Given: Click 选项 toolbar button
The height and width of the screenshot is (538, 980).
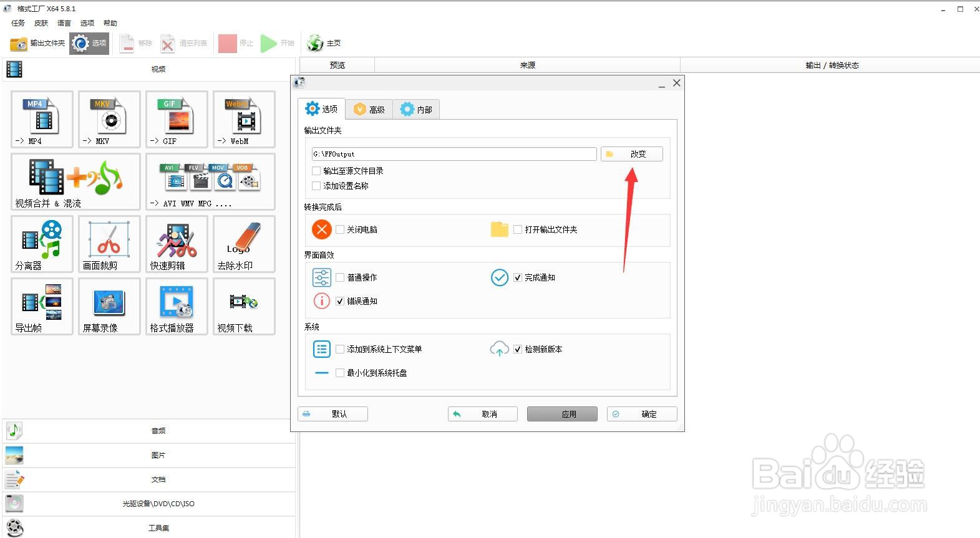Looking at the screenshot, I should [x=89, y=43].
